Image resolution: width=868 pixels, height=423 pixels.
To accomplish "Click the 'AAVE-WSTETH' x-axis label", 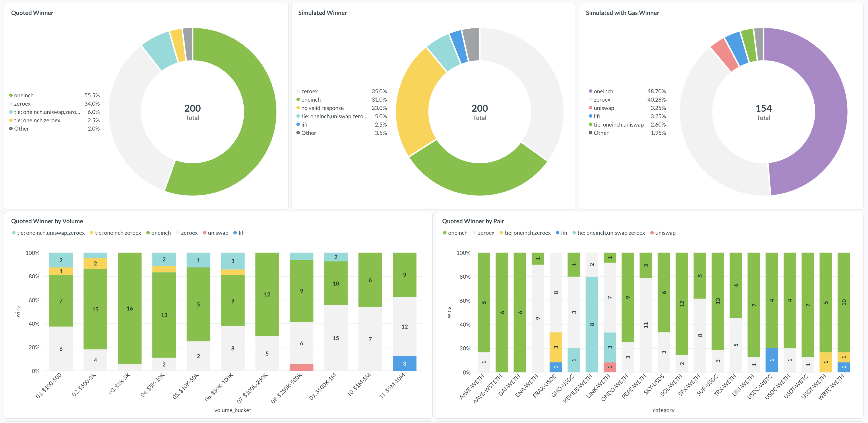I will click(x=488, y=389).
